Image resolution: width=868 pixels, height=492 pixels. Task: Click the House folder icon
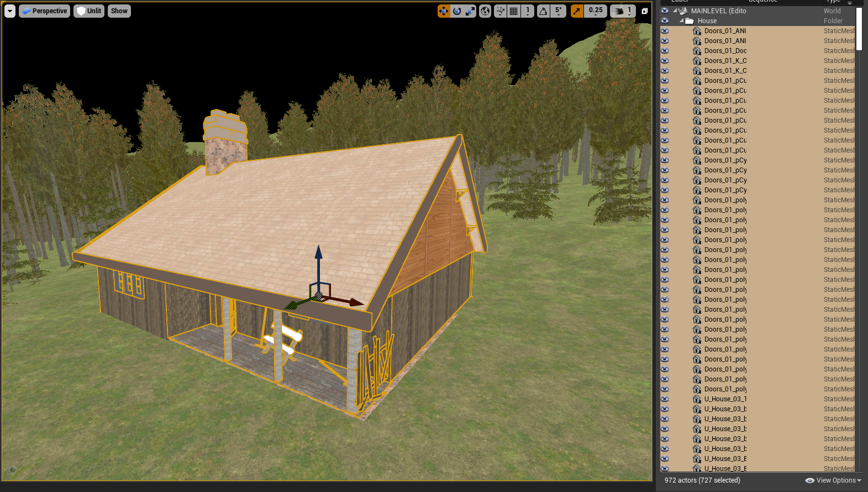pyautogui.click(x=690, y=21)
